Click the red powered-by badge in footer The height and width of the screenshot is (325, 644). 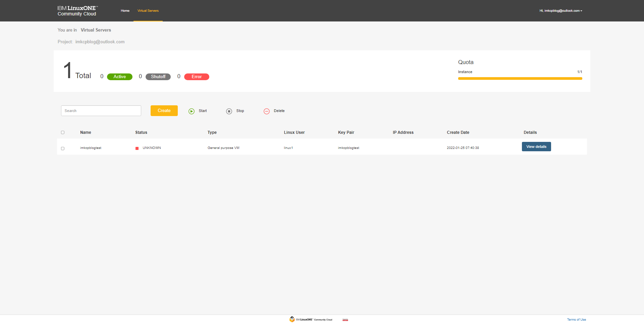pyautogui.click(x=345, y=320)
